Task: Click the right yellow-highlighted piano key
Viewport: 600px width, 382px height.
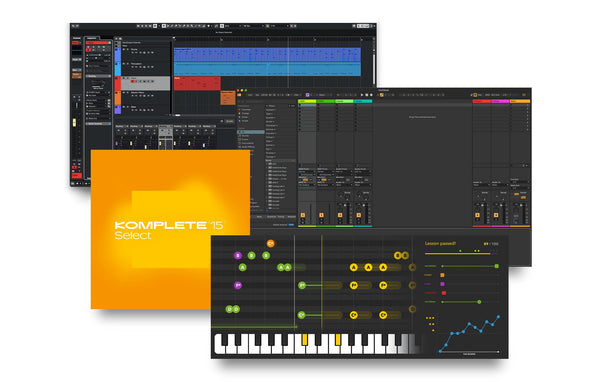Action: [338, 340]
